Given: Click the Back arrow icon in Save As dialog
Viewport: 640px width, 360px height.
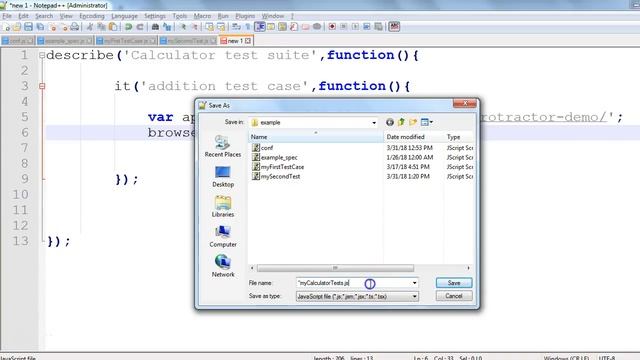Looking at the screenshot, I should click(390, 122).
